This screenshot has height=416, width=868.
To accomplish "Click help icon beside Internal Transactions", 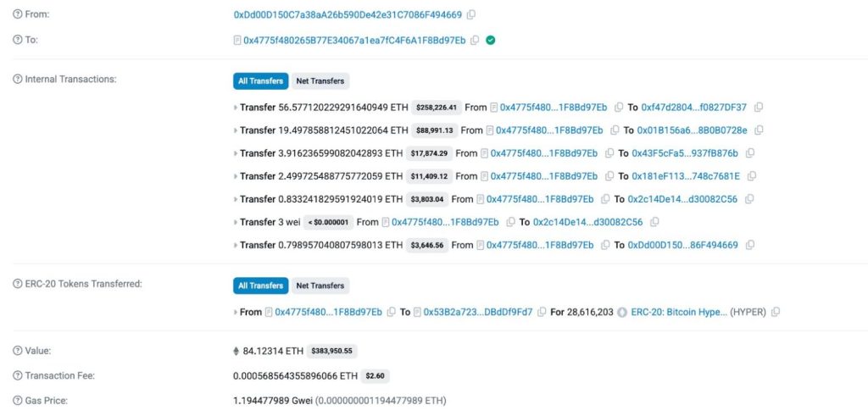I will pyautogui.click(x=17, y=79).
